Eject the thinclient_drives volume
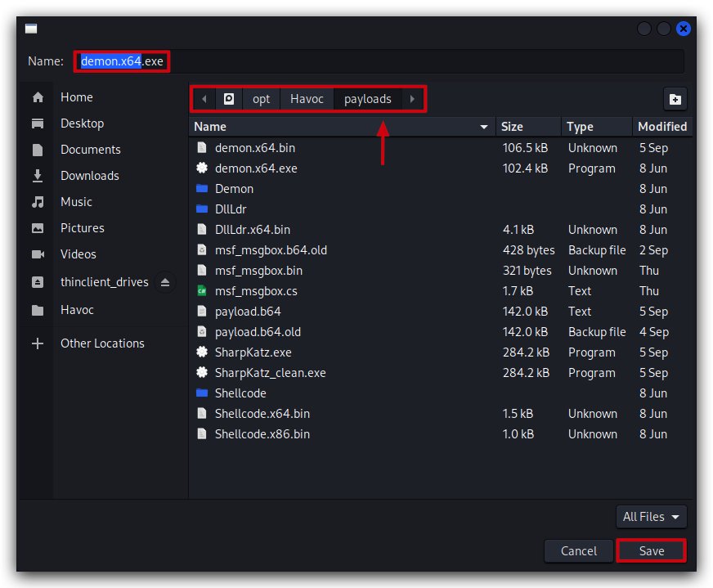 (165, 282)
